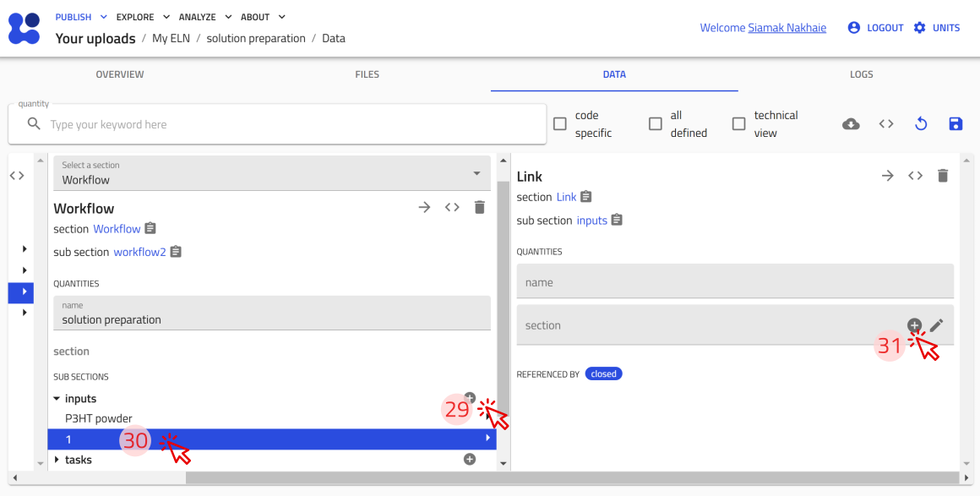The image size is (980, 496).
Task: Switch to the DATA tab
Action: tap(614, 74)
